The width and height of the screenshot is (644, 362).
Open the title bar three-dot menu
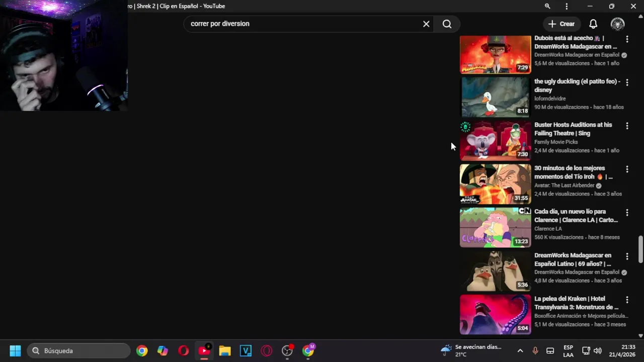coord(567,6)
